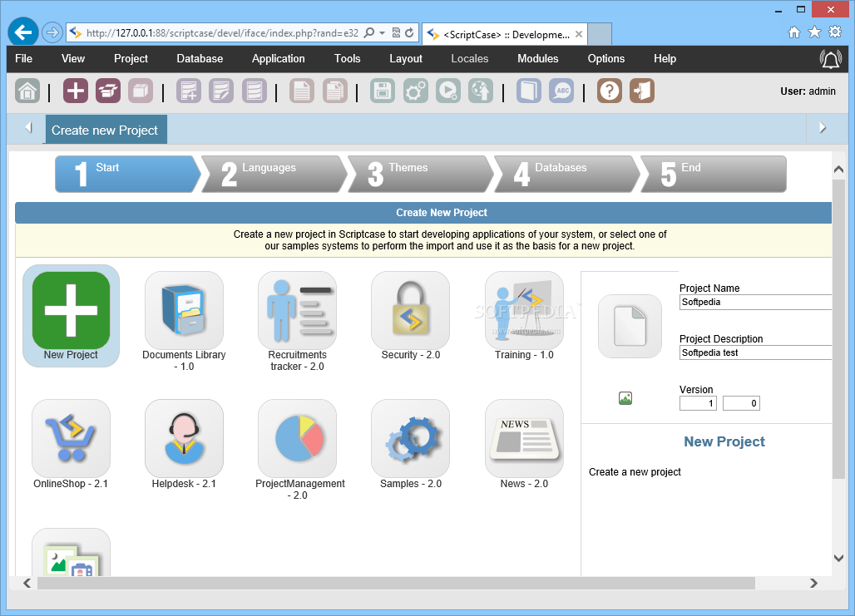This screenshot has width=855, height=616.
Task: Click the second Version field showing 0
Action: [x=741, y=403]
